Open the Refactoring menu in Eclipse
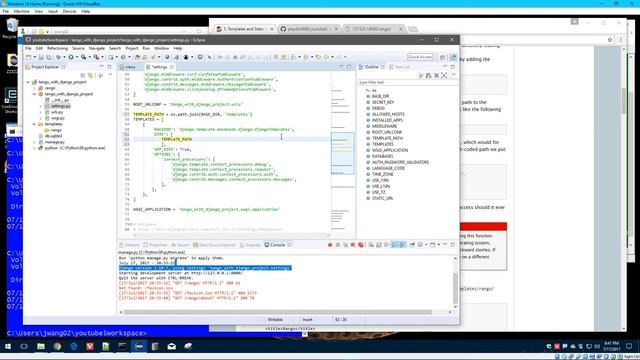640x360 pixels. (x=57, y=48)
